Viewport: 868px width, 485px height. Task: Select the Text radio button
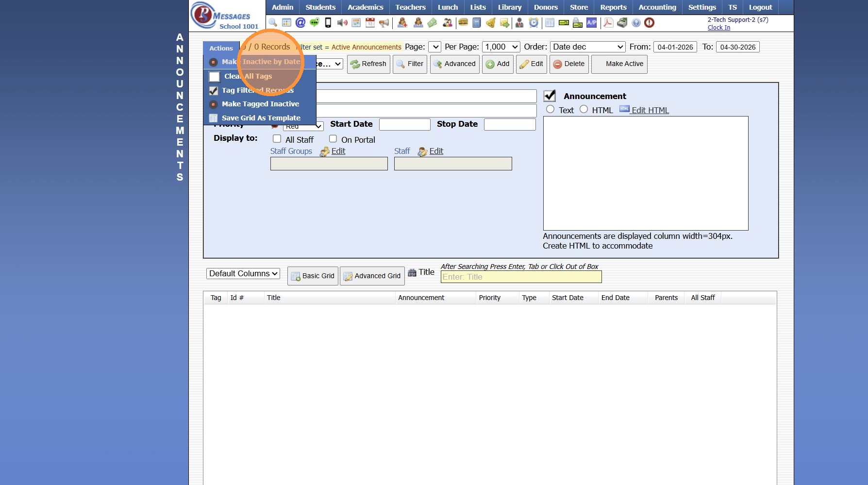[x=550, y=109]
